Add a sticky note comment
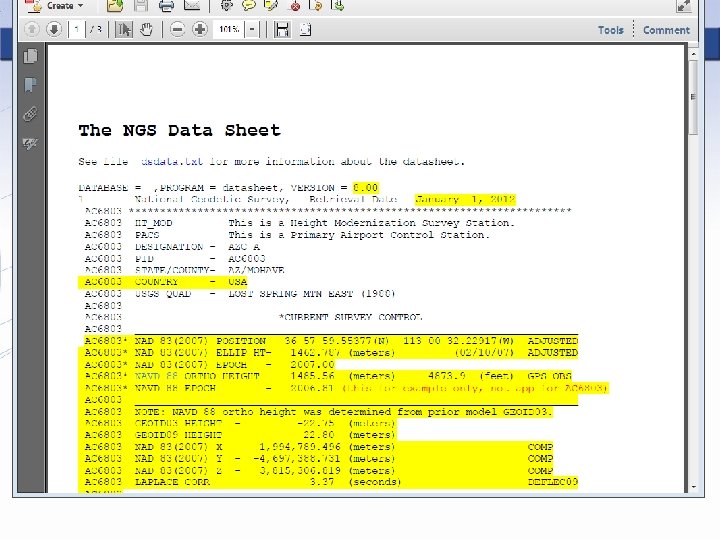 coord(248,6)
